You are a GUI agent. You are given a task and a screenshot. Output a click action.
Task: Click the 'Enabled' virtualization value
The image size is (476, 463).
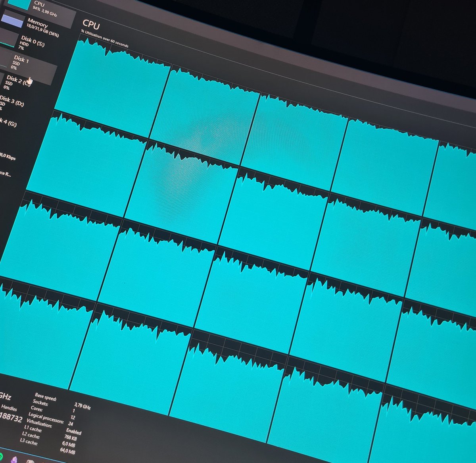point(74,432)
